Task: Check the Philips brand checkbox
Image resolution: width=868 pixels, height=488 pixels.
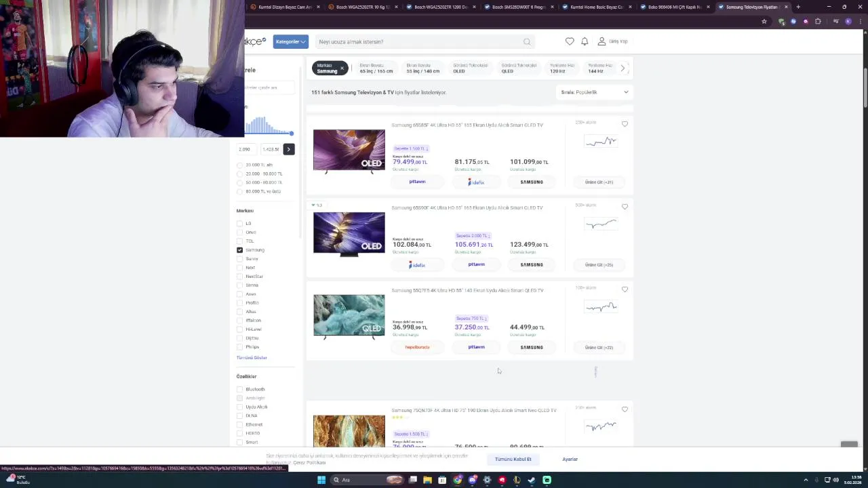Action: tap(239, 347)
